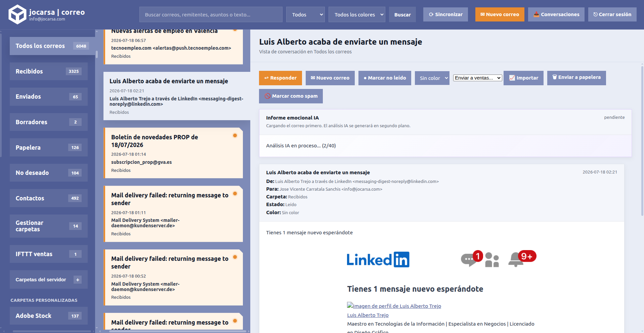Screen dimensions: 644x333
Task: Click the CARPETAS PERSONALIZADAS heading
Action: point(44,300)
